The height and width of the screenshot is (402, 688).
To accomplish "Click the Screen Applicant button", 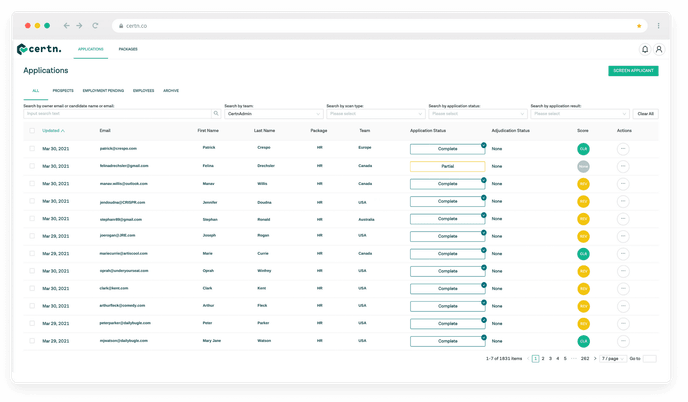I will pyautogui.click(x=633, y=71).
